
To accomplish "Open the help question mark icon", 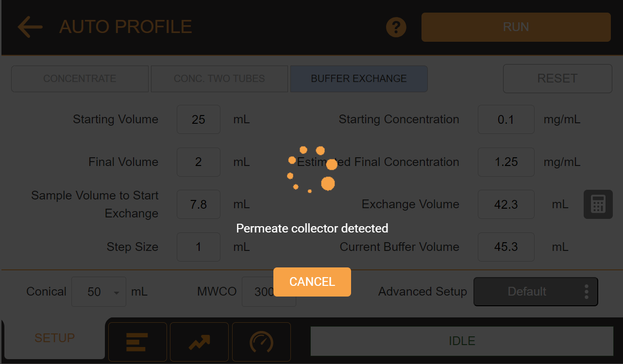I will pyautogui.click(x=396, y=27).
